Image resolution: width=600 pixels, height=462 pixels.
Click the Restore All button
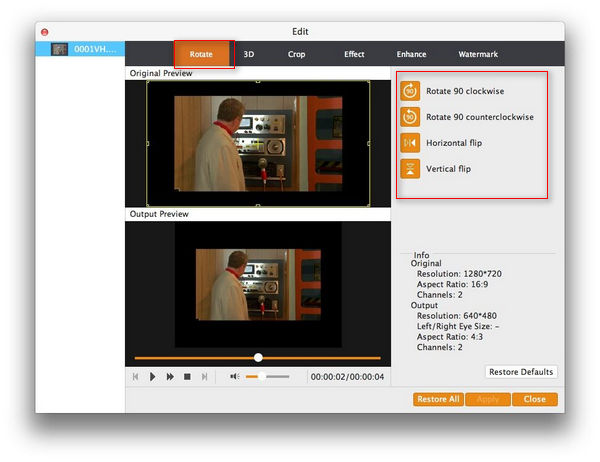tap(438, 399)
